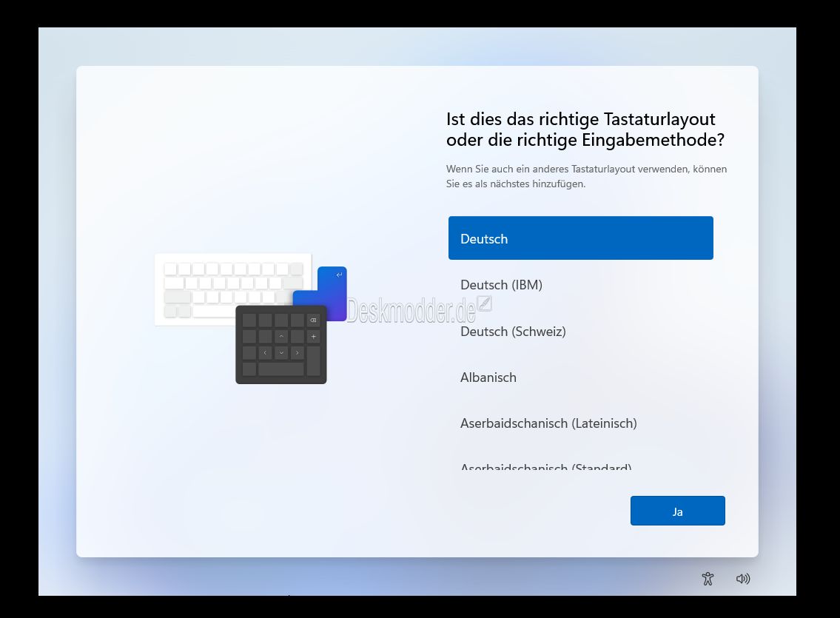This screenshot has height=618, width=840.
Task: Choose the Deutsch (IBM) keyboard layout
Action: 581,285
